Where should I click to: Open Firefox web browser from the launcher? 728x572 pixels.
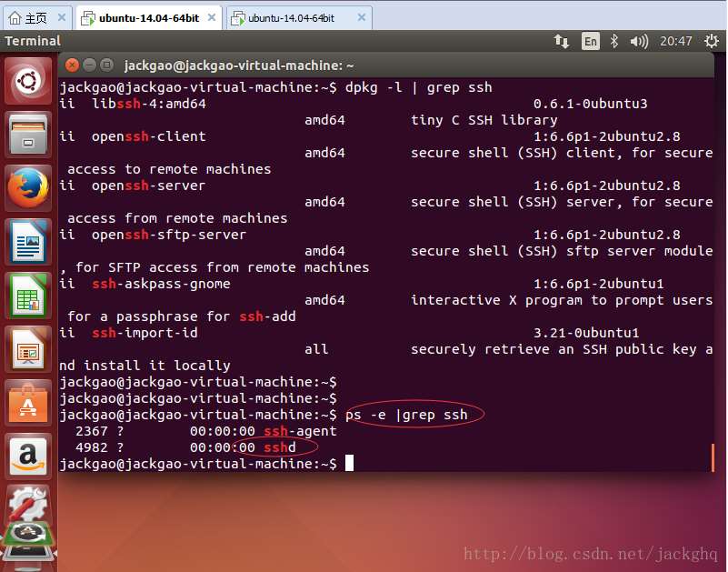tap(28, 188)
